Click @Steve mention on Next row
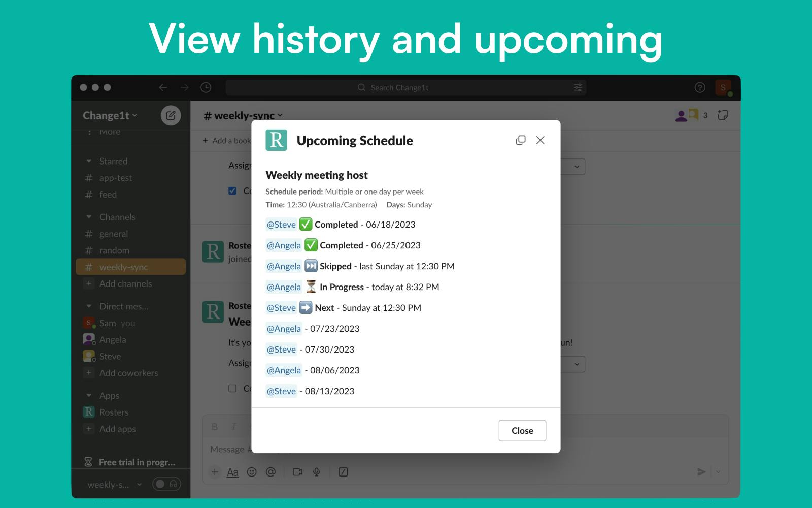The height and width of the screenshot is (508, 812). [x=281, y=308]
